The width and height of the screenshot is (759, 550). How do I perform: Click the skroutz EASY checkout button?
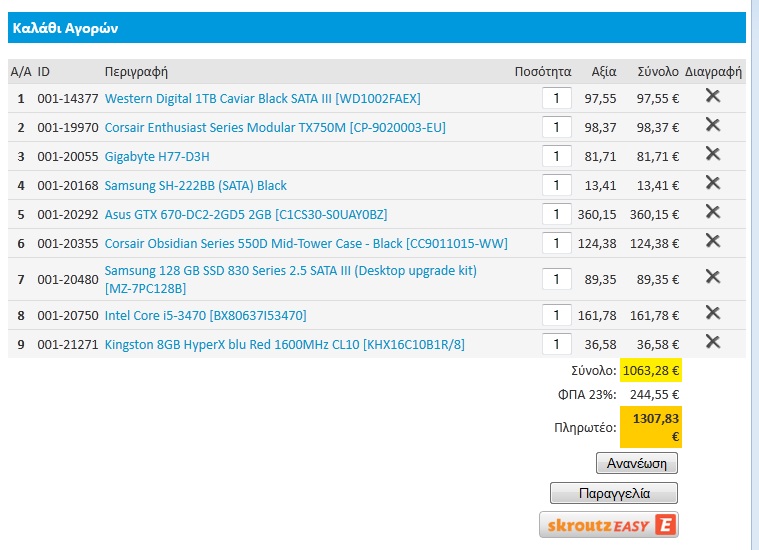point(609,525)
